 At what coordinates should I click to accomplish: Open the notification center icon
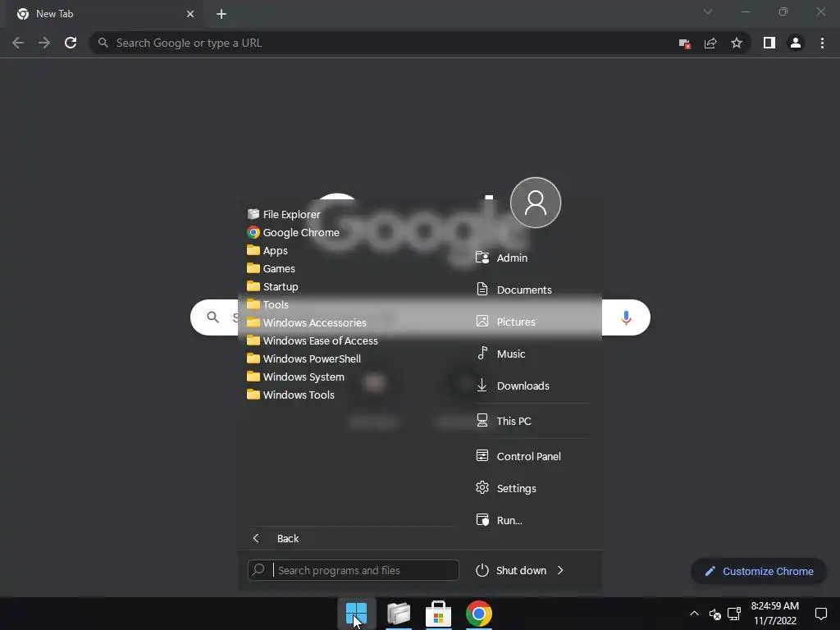click(820, 614)
